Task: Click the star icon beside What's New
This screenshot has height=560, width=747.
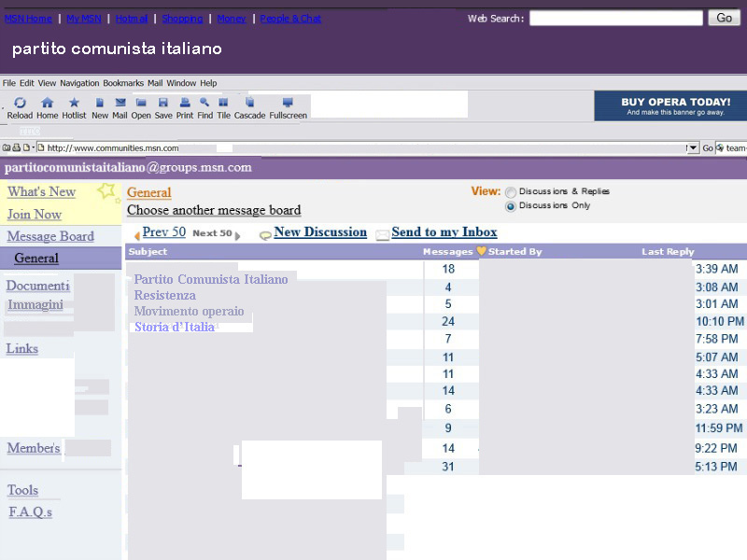Action: pos(106,191)
